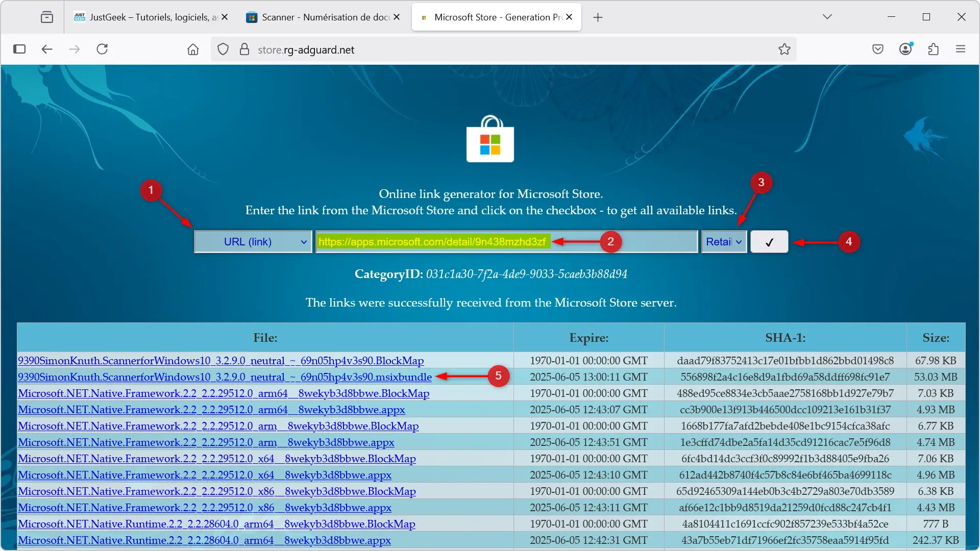Bookmark this page with the star
The height and width of the screenshot is (551, 980).
785,49
